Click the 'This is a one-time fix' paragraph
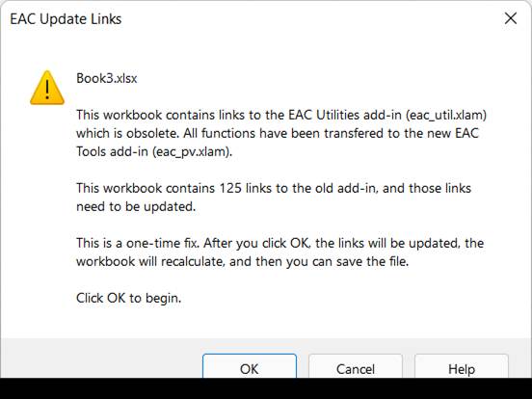The width and height of the screenshot is (532, 399). click(279, 253)
